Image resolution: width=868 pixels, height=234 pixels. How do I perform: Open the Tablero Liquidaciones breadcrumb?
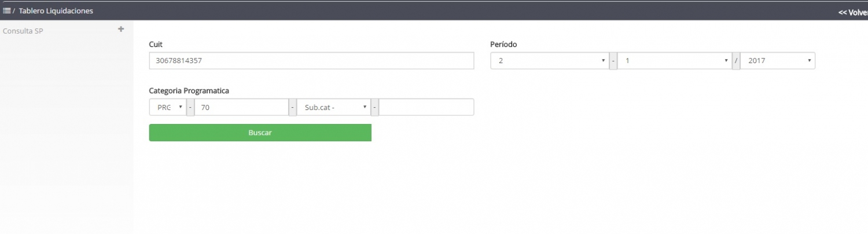56,11
